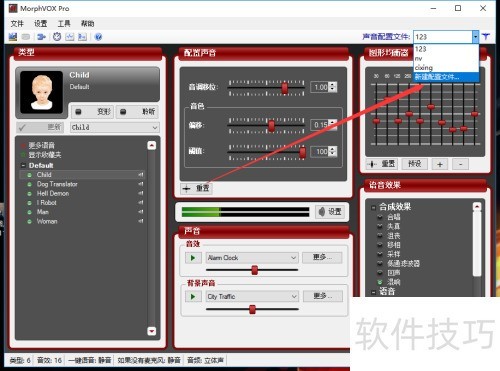Play the Alarm Clock sound effect
Image resolution: width=500 pixels, height=371 pixels.
click(193, 258)
